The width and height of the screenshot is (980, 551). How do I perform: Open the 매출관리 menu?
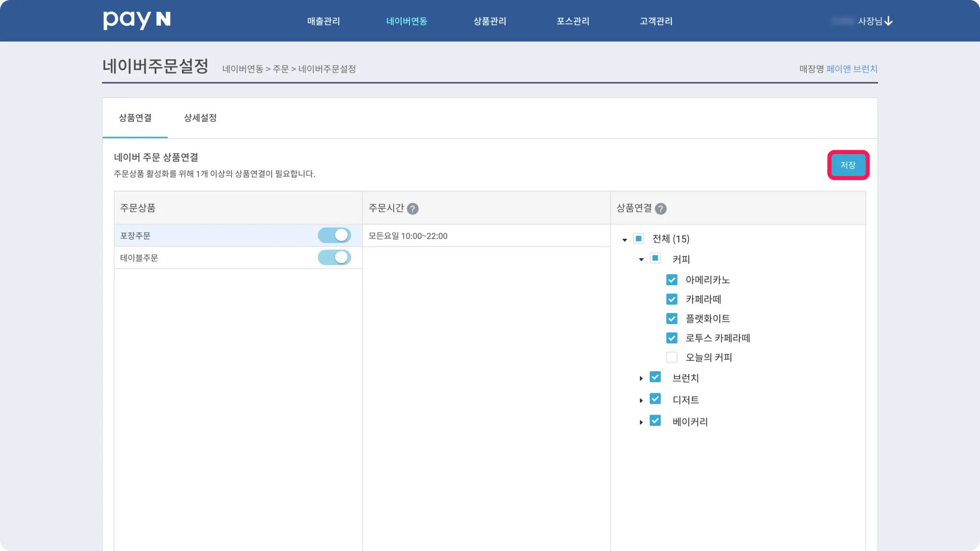tap(323, 21)
